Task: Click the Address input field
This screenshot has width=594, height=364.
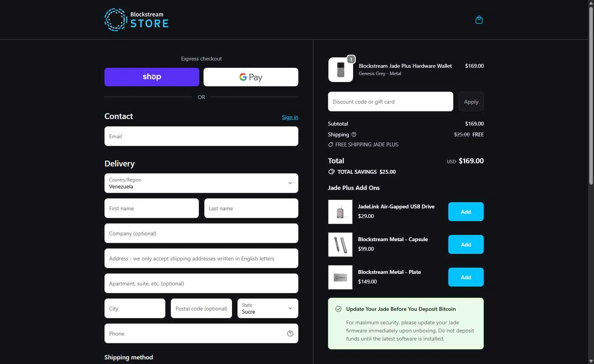Action: click(x=201, y=258)
